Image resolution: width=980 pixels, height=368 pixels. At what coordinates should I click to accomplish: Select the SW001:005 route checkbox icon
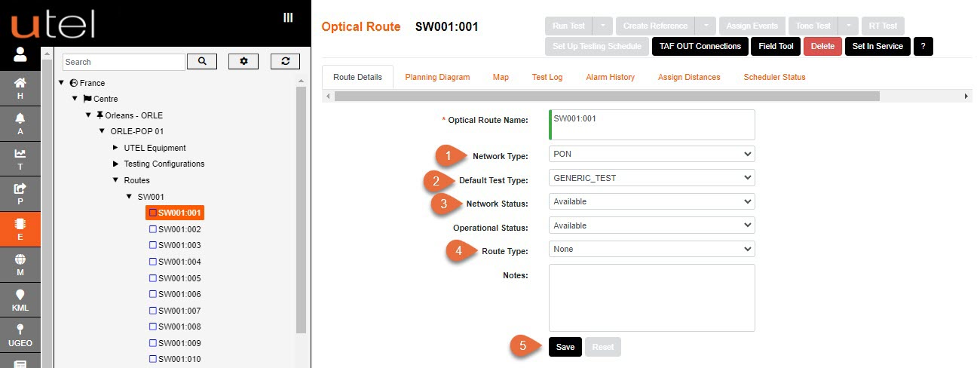click(154, 278)
